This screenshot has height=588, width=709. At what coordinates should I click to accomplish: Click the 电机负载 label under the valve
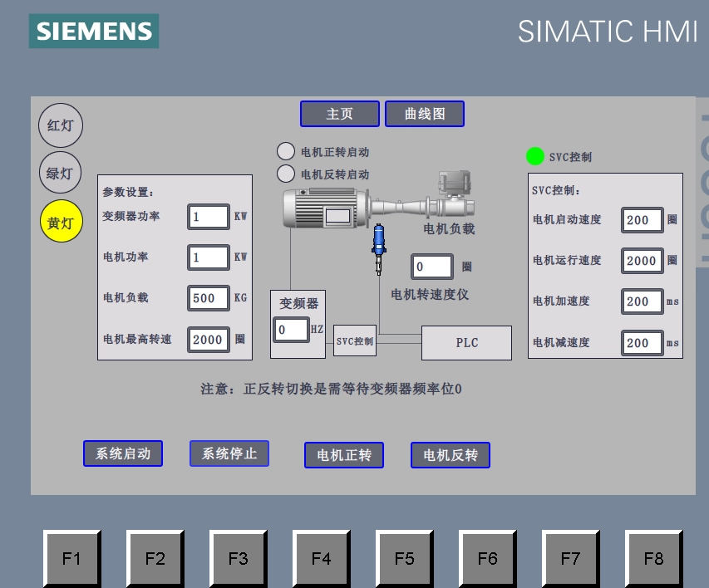449,228
